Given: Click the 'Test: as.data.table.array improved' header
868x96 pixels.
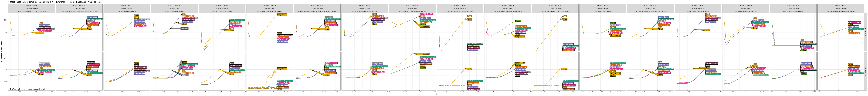Looking at the screenshot, I should pyautogui.click(x=365, y=11).
